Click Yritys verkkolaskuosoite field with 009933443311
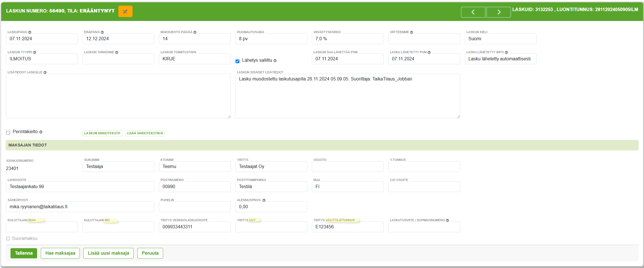This screenshot has height=268, width=644. tap(195, 227)
